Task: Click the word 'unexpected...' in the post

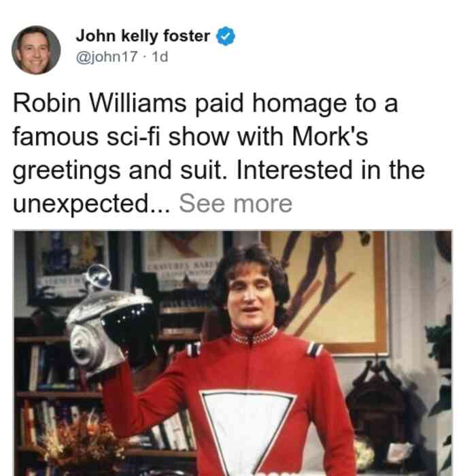Action: 91,204
